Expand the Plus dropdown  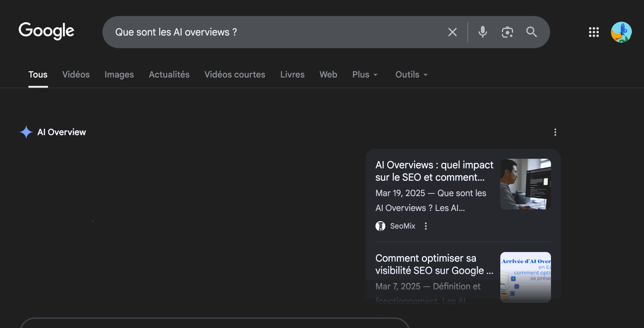point(365,75)
